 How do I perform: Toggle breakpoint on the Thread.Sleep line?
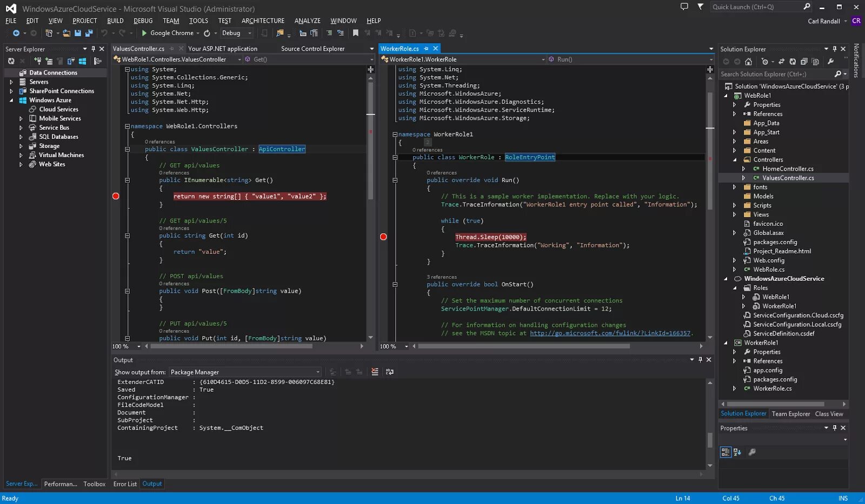383,237
